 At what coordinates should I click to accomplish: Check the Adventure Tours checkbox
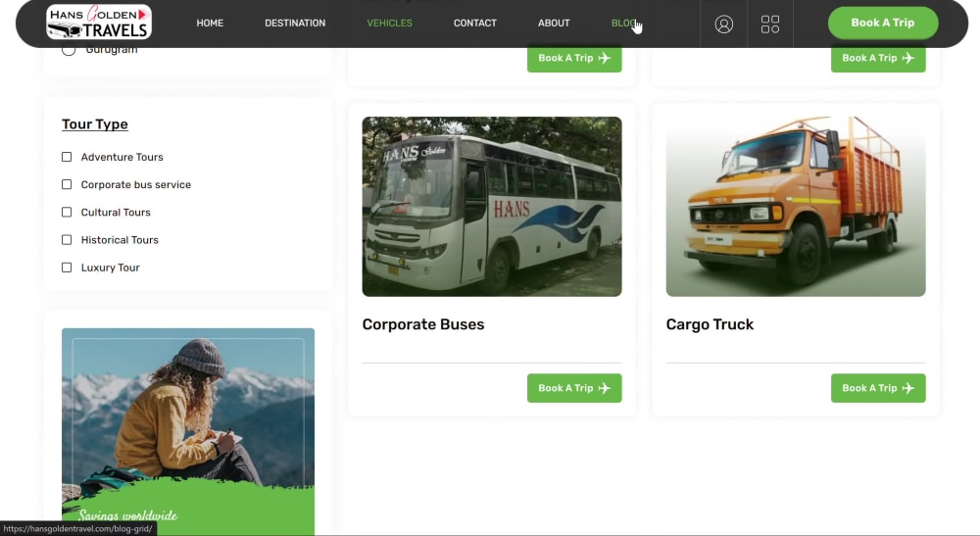67,157
